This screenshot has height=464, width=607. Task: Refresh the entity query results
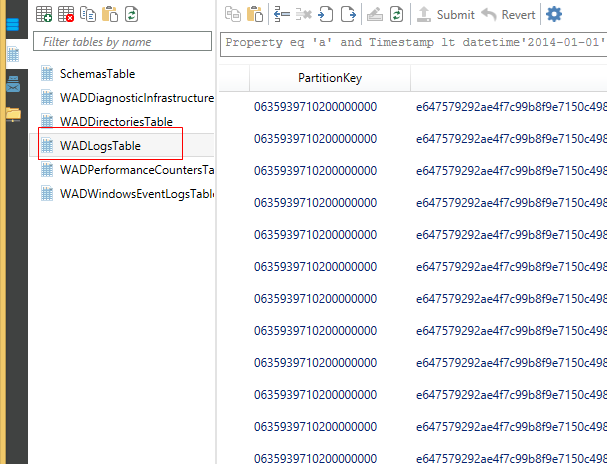click(x=396, y=14)
